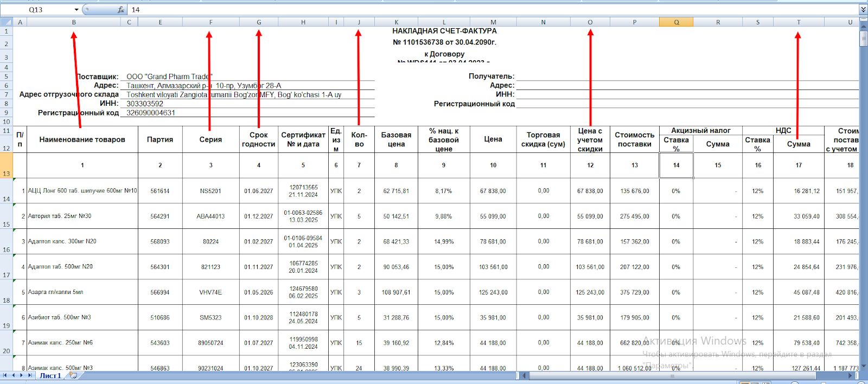Viewport: 868px width, 384px height.
Task: Select column C header
Action: point(129,22)
